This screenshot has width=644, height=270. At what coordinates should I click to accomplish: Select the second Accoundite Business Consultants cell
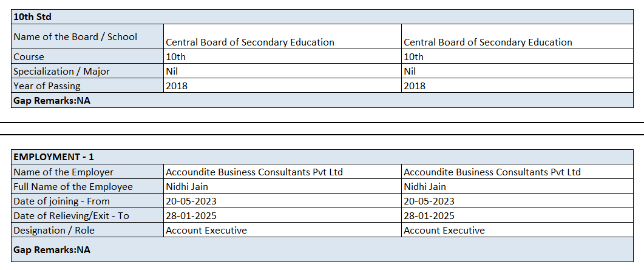pos(492,172)
